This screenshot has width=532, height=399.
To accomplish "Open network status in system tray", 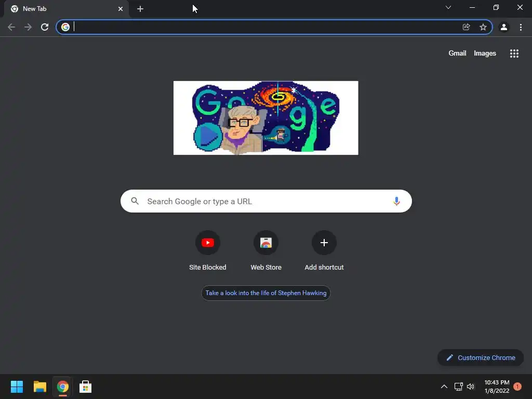I will click(458, 387).
